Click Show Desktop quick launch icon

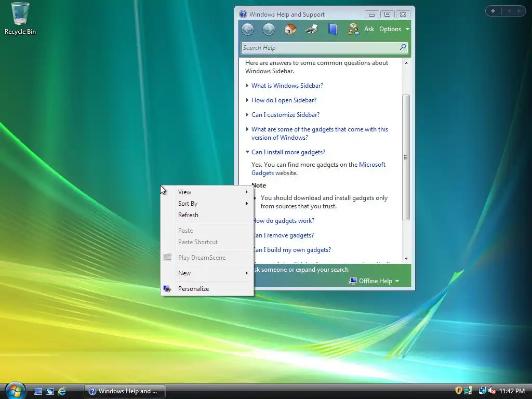coord(38,391)
